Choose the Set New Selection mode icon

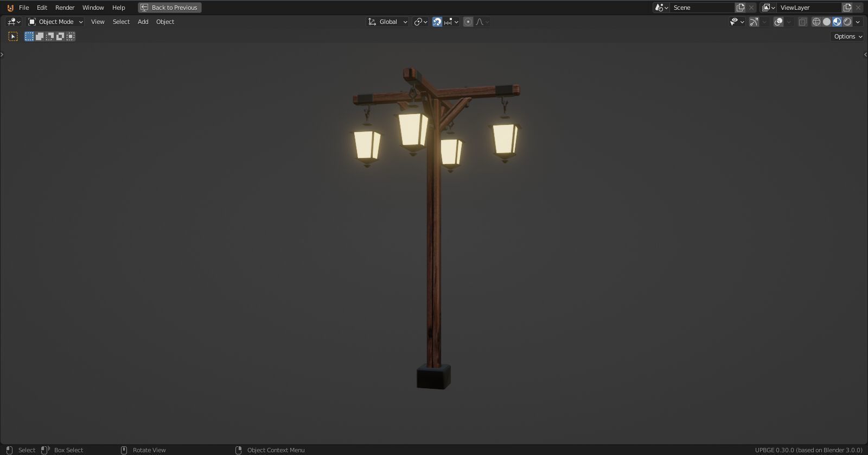pyautogui.click(x=29, y=36)
